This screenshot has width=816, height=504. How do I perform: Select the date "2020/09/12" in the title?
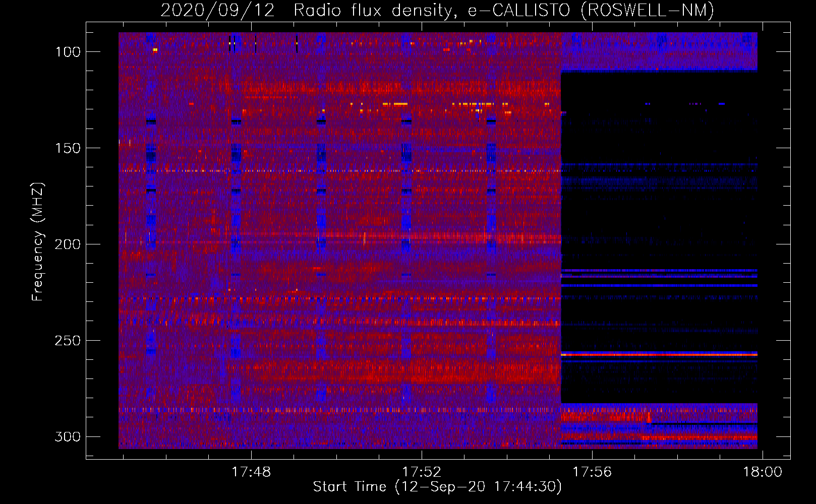[218, 10]
